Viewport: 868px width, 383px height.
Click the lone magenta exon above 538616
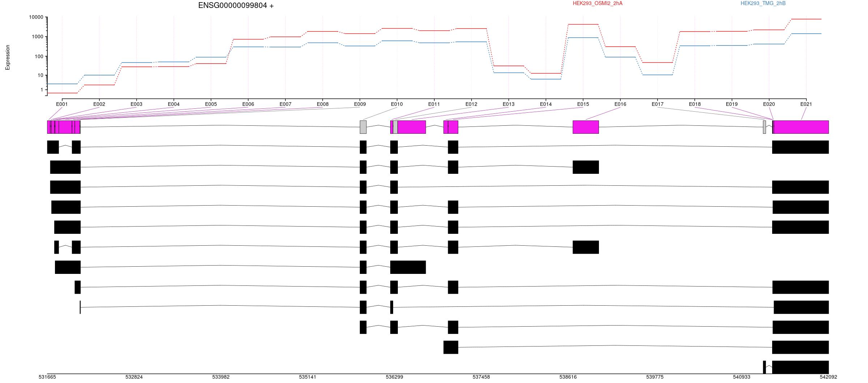586,127
